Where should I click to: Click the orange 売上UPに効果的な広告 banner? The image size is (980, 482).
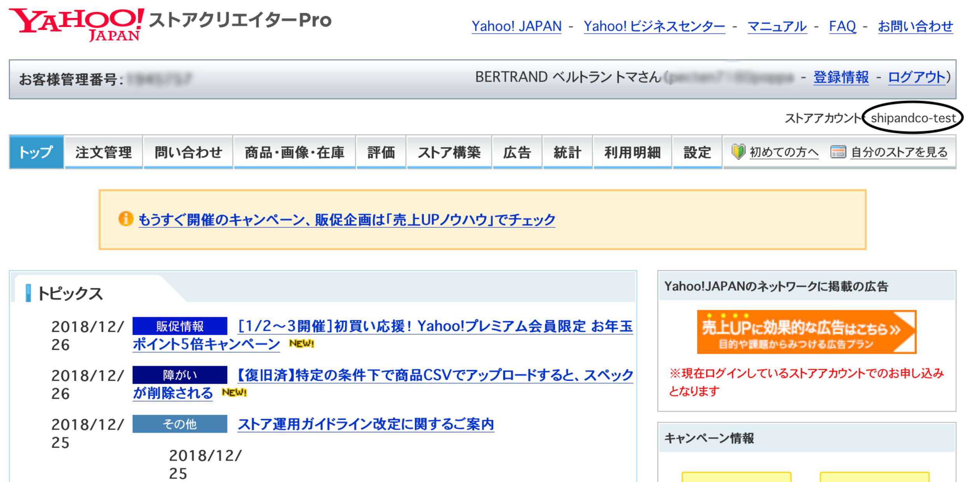click(807, 332)
